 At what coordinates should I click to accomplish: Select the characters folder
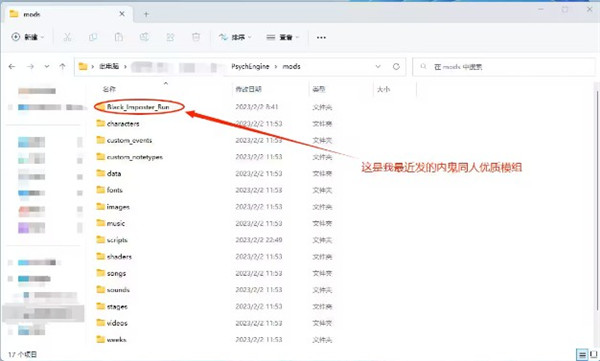(123, 124)
